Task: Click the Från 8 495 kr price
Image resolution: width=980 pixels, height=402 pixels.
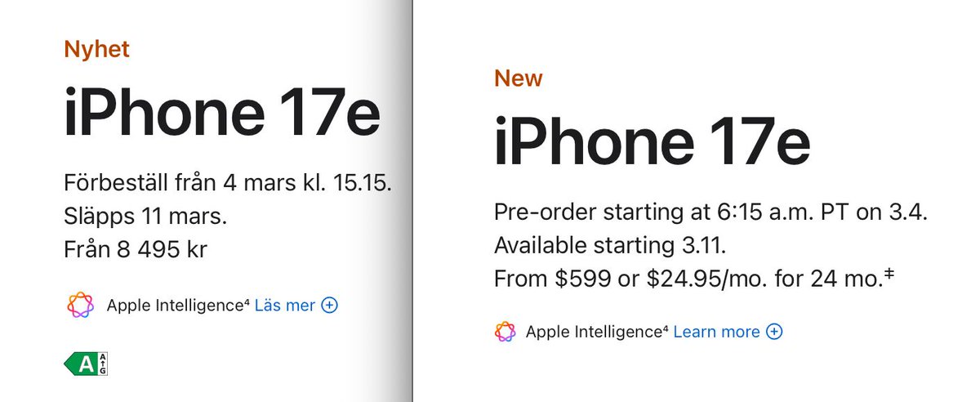Action: [135, 249]
